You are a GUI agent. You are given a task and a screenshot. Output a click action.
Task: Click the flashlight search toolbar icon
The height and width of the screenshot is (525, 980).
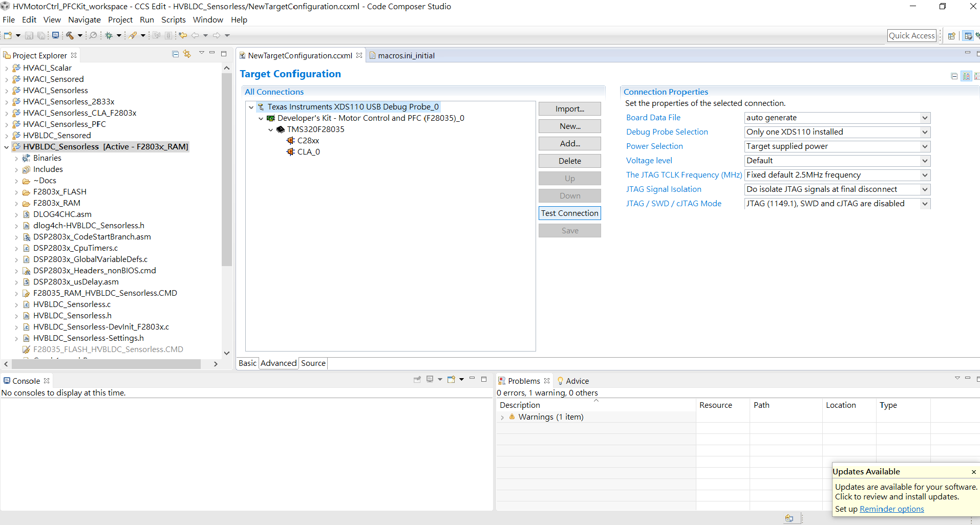[133, 35]
